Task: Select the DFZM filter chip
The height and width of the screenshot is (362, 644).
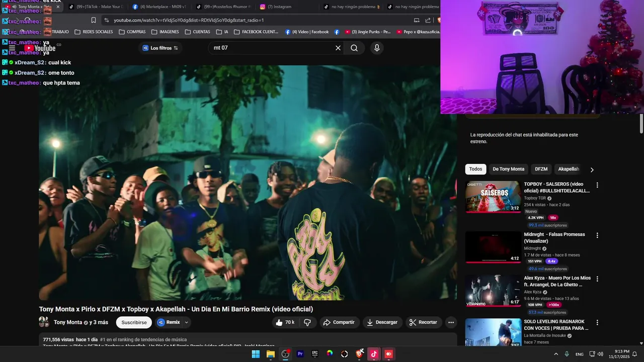Action: 541,169
